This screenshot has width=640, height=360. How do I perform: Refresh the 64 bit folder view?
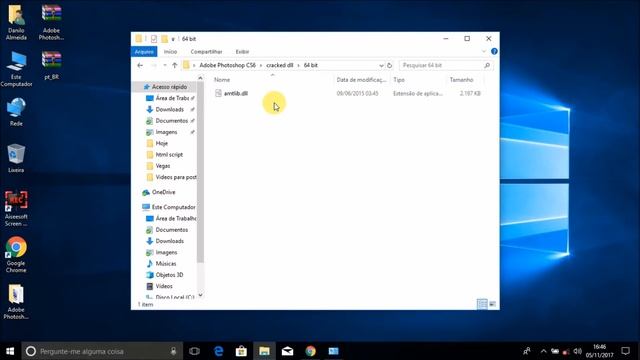(389, 65)
